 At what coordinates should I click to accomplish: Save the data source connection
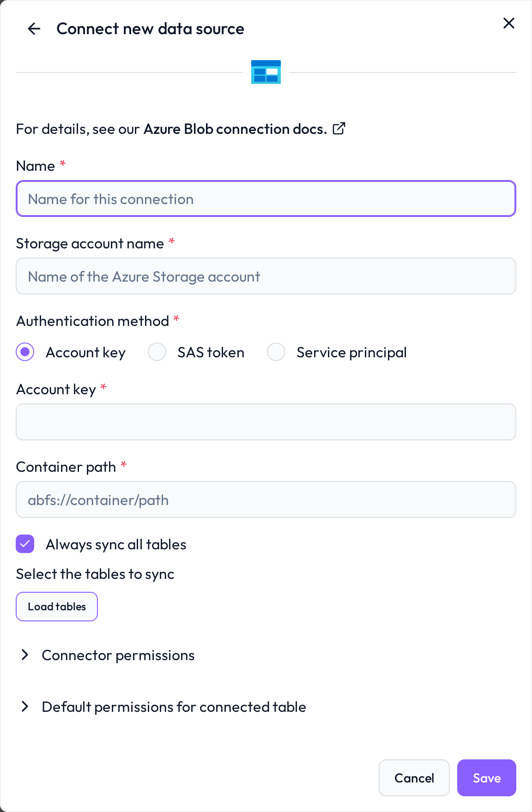pyautogui.click(x=487, y=778)
